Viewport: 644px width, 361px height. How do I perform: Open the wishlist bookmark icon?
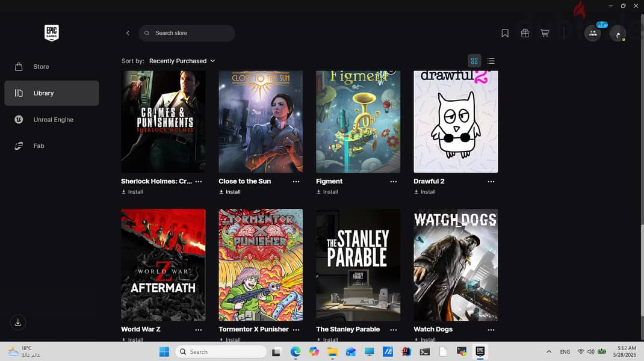(505, 33)
